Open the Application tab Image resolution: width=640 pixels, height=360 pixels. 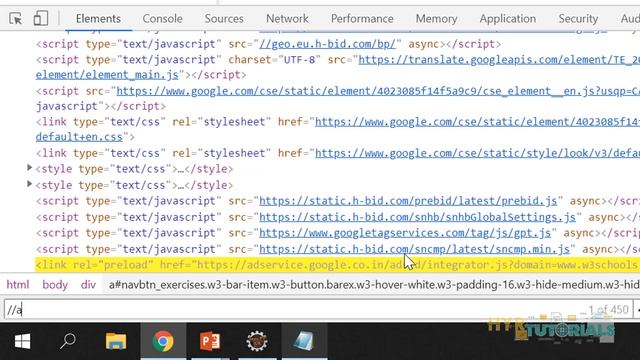[x=508, y=19]
